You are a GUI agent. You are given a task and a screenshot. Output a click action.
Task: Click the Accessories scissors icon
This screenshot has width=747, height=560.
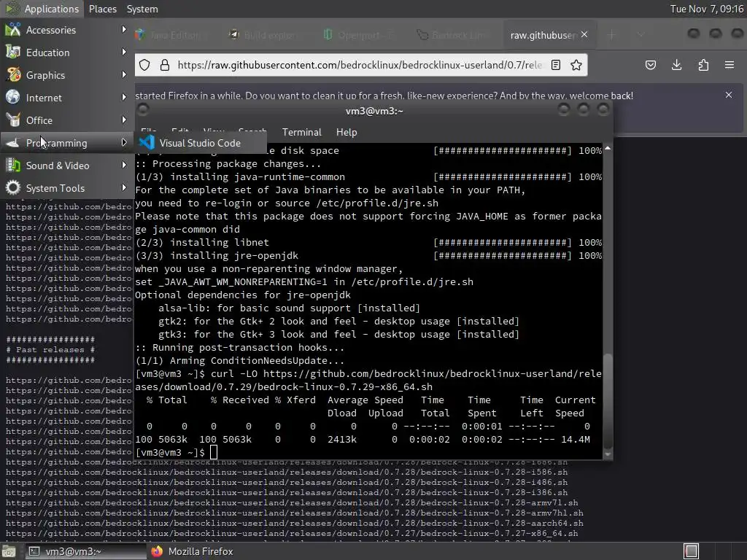point(13,29)
